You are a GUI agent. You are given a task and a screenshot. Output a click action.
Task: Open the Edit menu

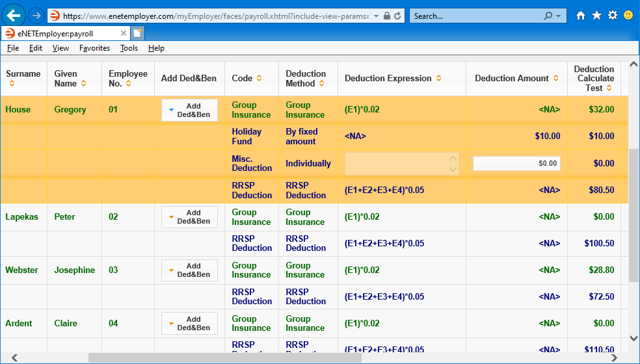[36, 48]
